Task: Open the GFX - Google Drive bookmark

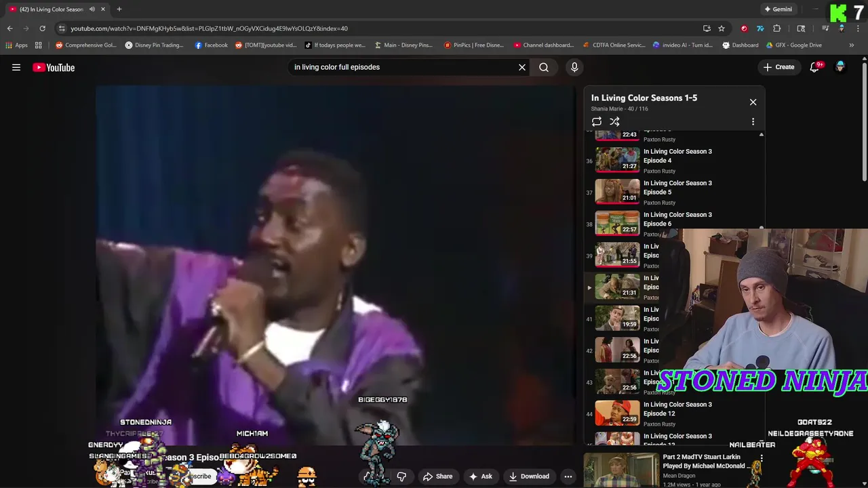Action: (x=793, y=45)
